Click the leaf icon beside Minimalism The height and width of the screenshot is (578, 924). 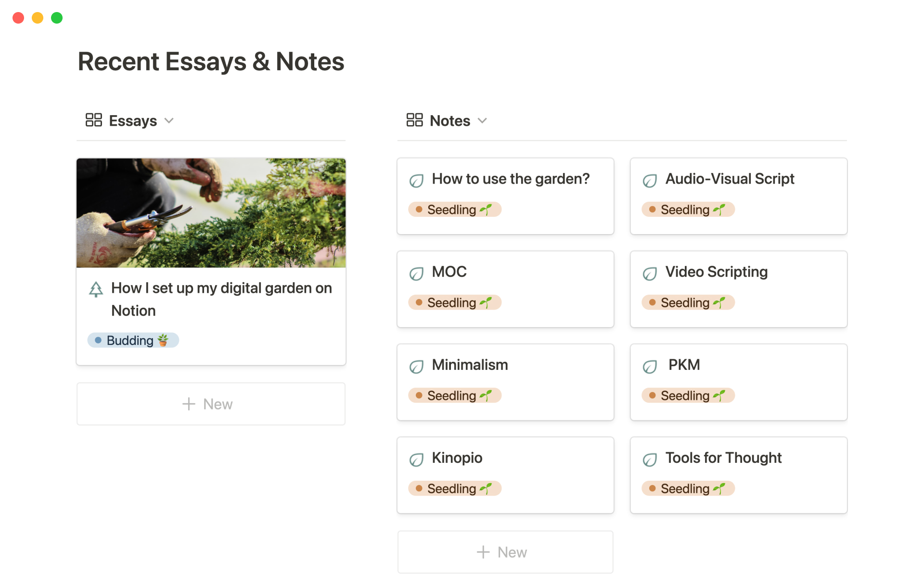[x=416, y=367]
